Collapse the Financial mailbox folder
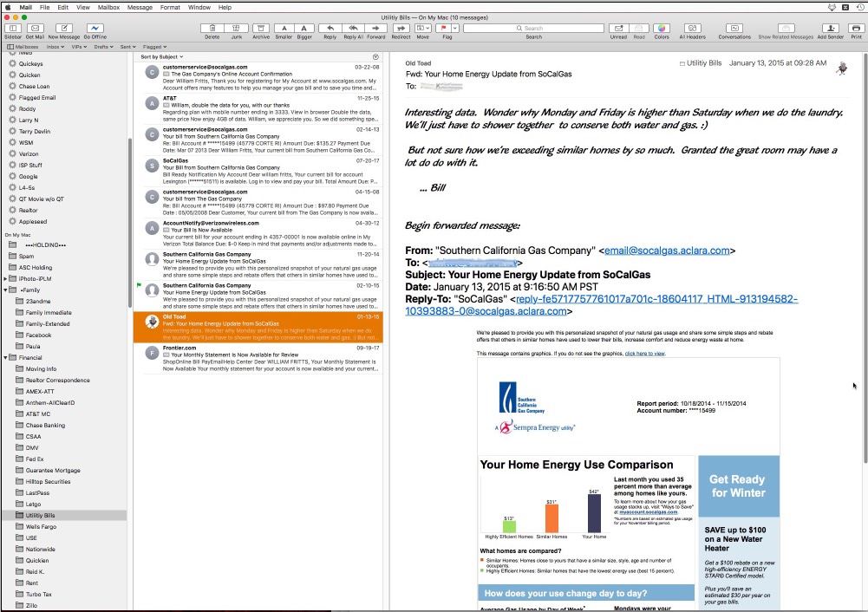The image size is (868, 612). coord(5,357)
